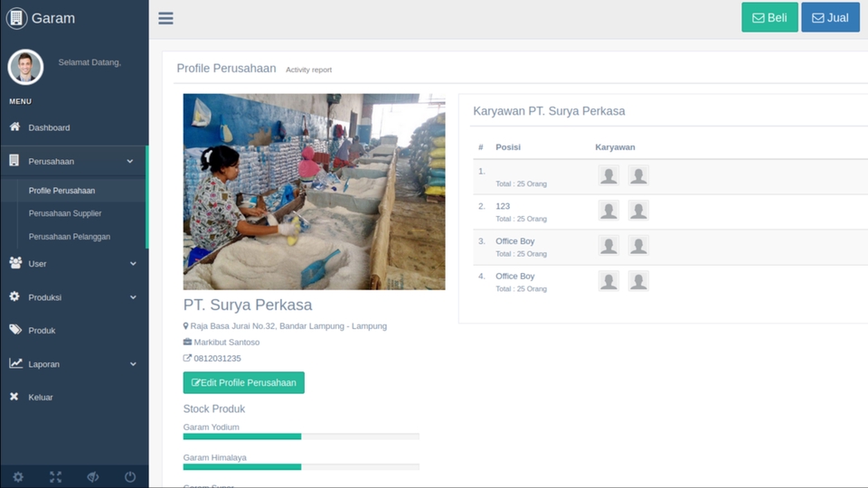The image size is (868, 488).
Task: Click the Garam Yodium stock progress bar
Action: tap(301, 436)
